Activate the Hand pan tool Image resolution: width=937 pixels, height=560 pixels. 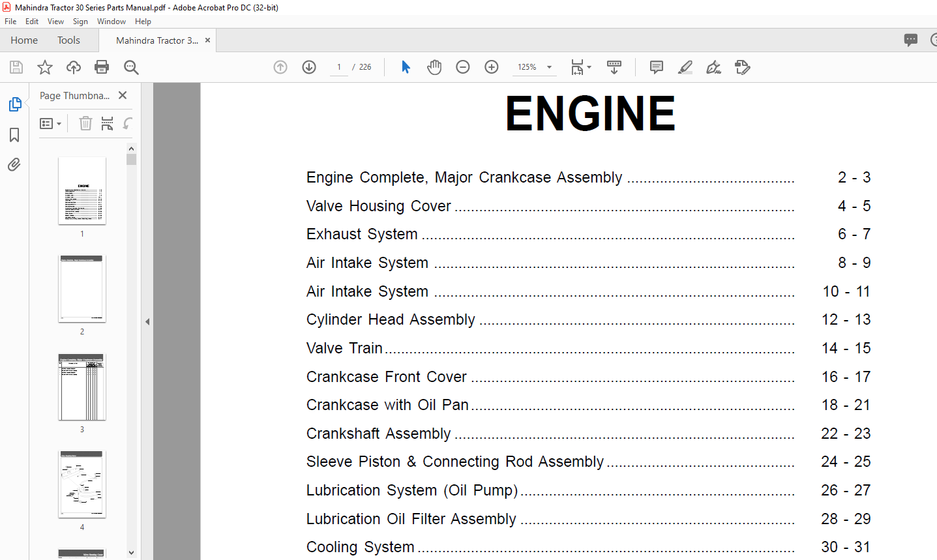point(434,67)
